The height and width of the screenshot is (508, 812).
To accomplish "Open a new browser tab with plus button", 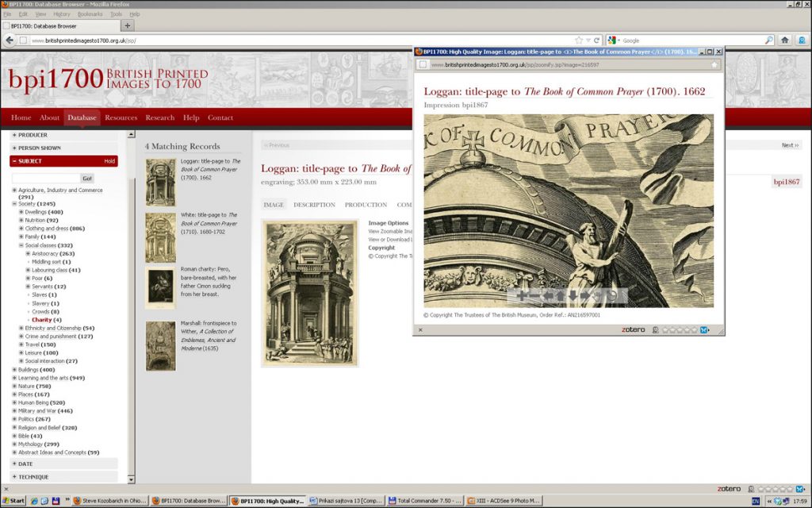I will click(128, 25).
